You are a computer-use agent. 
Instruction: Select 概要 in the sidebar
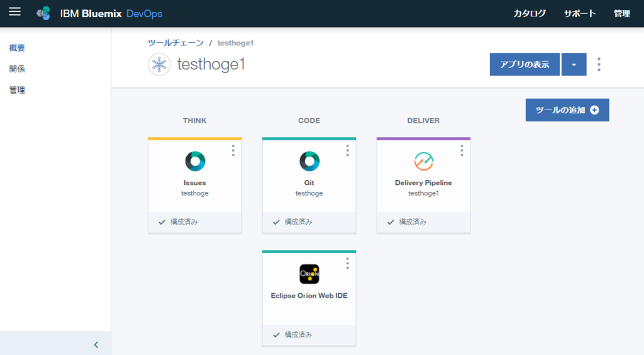coord(17,48)
